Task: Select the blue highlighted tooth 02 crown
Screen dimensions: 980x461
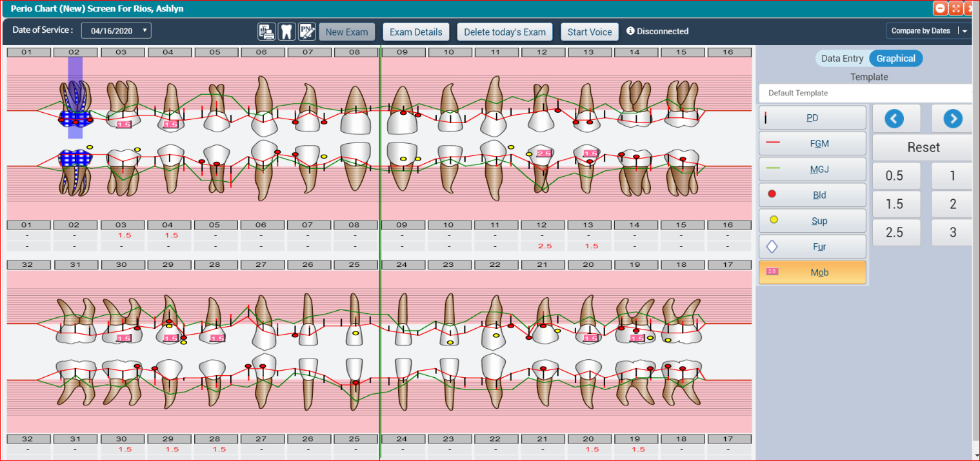Action: click(75, 118)
